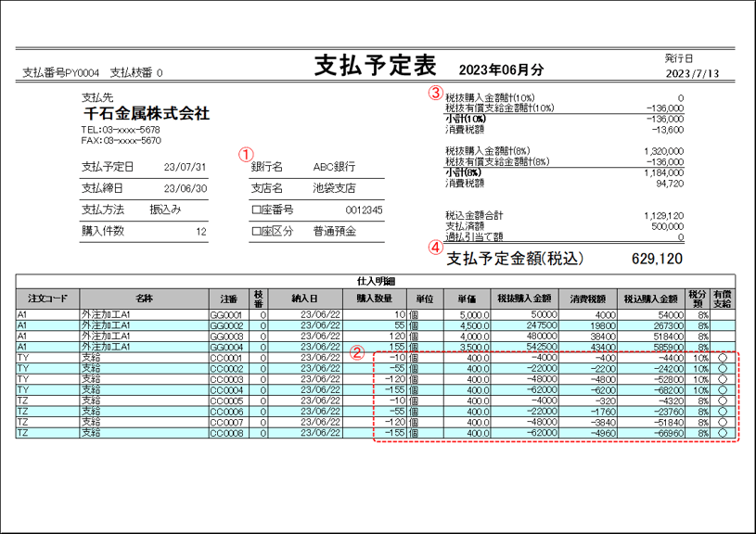
Task: Select tax-included amount 585900
Action: (x=668, y=347)
